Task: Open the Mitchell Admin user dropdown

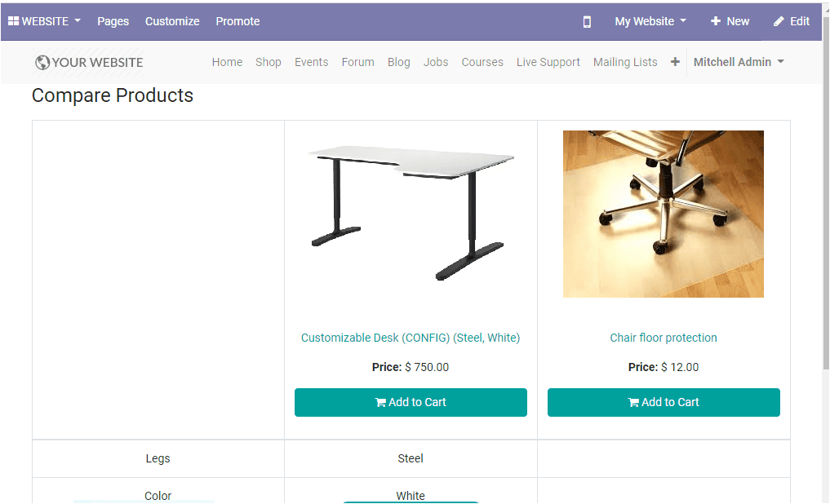Action: 739,62
